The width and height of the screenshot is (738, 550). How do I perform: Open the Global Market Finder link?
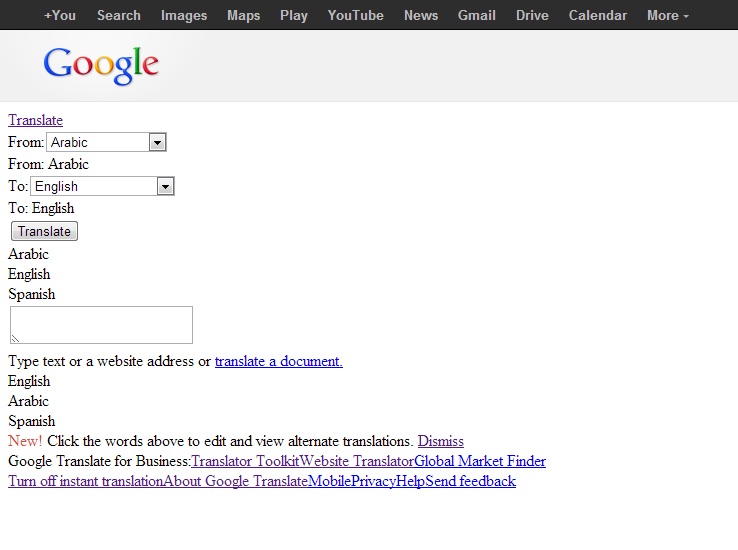click(x=480, y=461)
